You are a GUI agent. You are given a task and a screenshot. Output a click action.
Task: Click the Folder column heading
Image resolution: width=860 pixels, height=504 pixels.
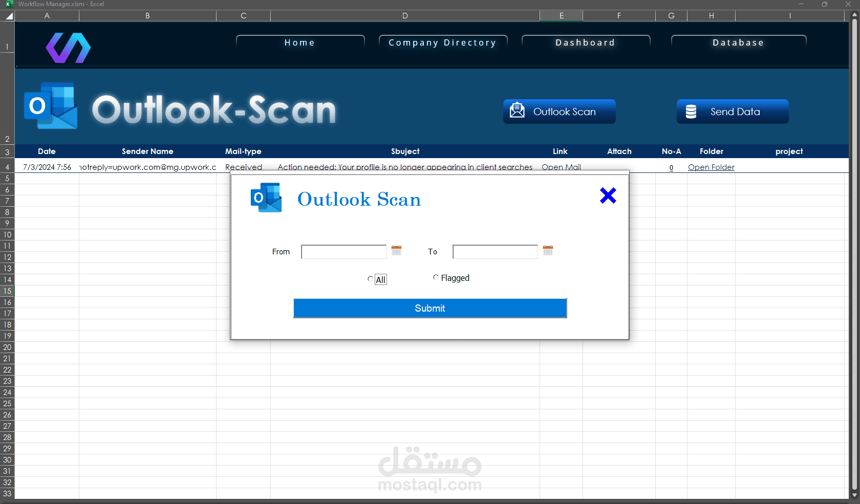point(712,151)
